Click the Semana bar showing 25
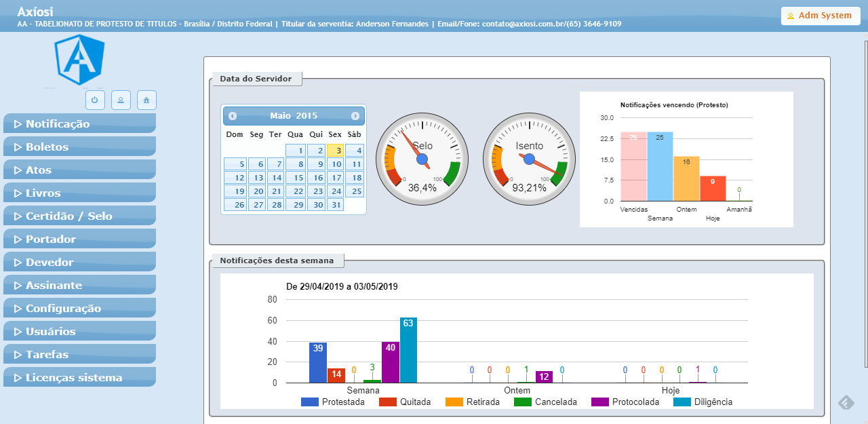Image resolution: width=868 pixels, height=424 pixels. [x=660, y=166]
